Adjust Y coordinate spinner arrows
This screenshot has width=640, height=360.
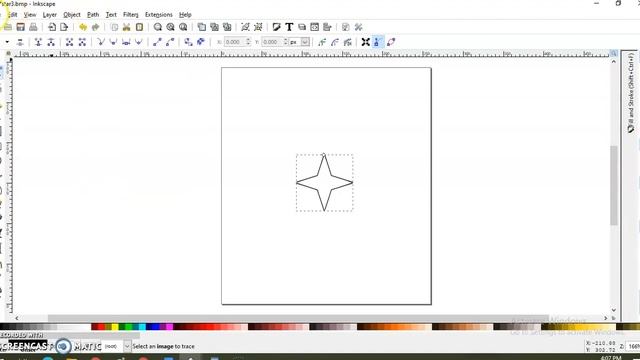pyautogui.click(x=286, y=42)
